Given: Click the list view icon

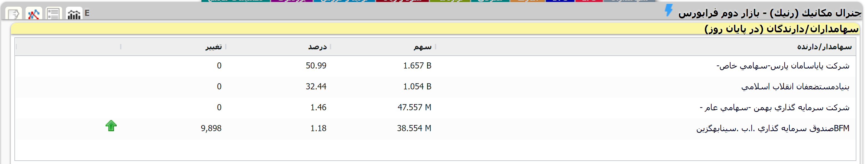Looking at the screenshot, I should click(x=53, y=14).
